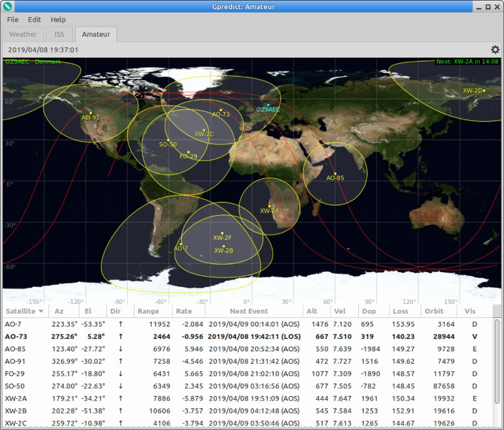Click the AO-91 satellite marker on map
The width and height of the screenshot is (504, 430).
click(x=91, y=113)
